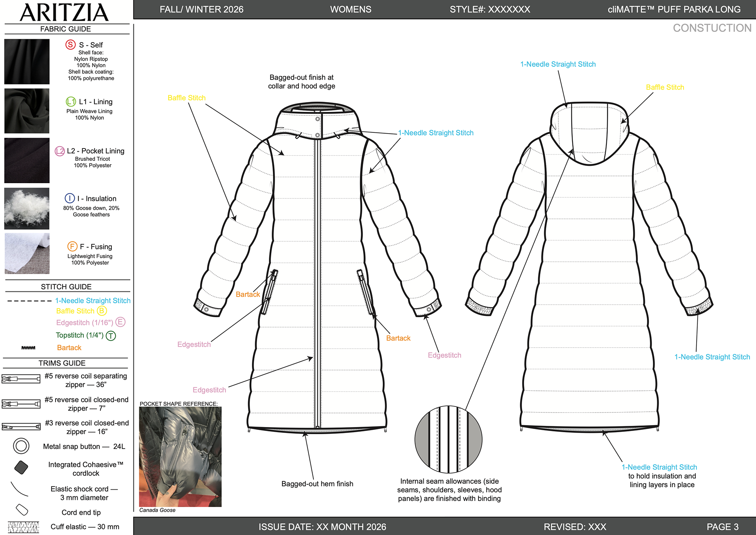Click the orange F Fusing circle icon
The height and width of the screenshot is (535, 756).
click(x=72, y=246)
